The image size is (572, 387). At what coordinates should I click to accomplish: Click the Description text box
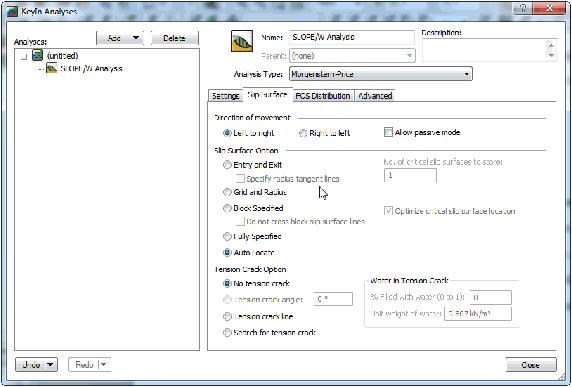[x=484, y=50]
